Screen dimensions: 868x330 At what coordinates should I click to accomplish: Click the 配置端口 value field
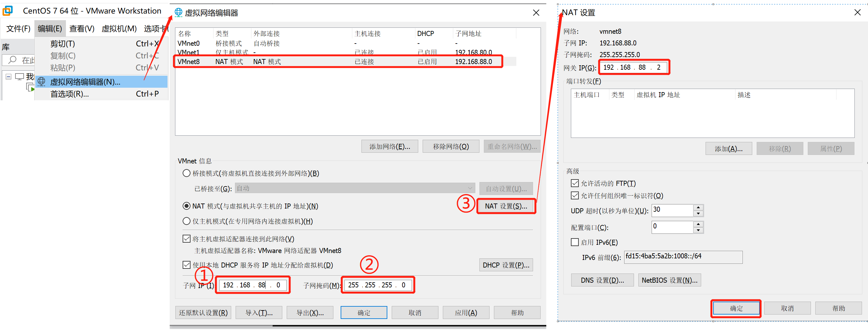672,227
